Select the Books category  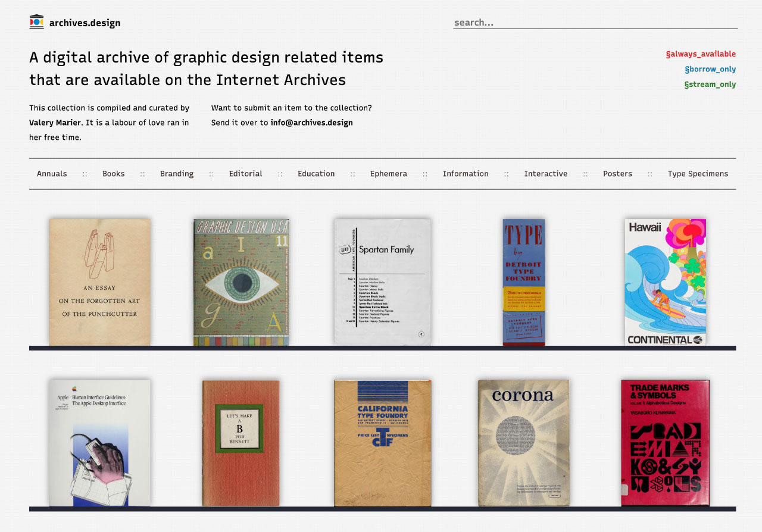tap(114, 174)
